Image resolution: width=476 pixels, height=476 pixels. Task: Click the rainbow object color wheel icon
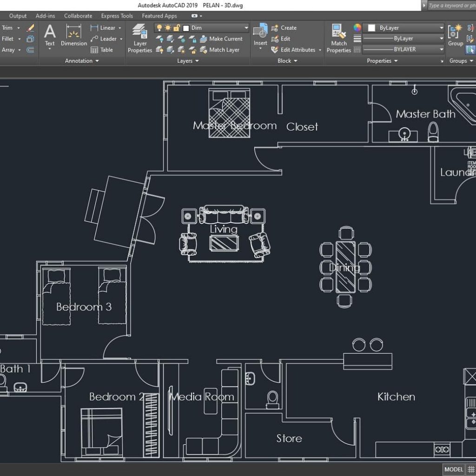click(357, 27)
